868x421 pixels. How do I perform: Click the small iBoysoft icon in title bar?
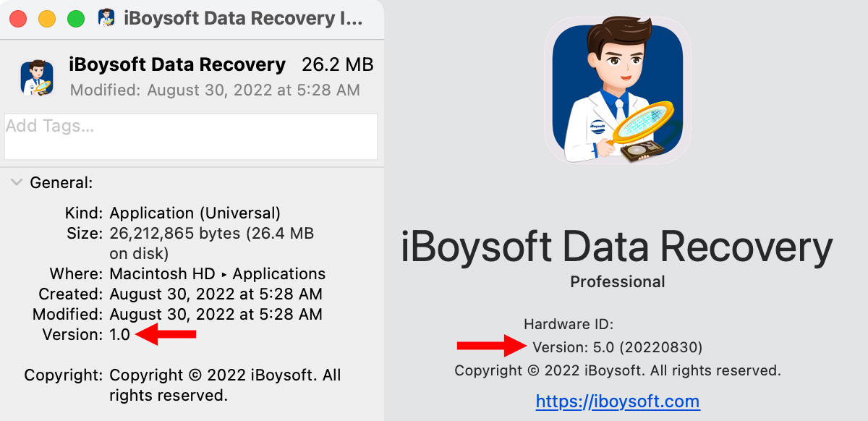click(x=106, y=18)
